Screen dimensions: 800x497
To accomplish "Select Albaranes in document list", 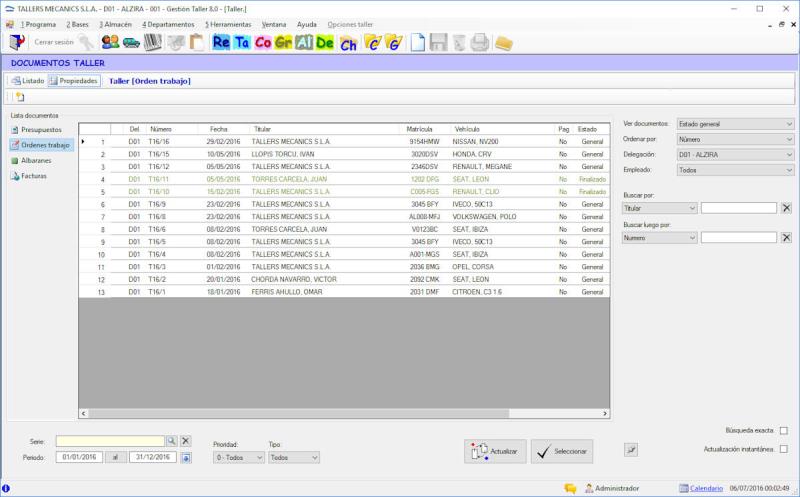I will coord(36,160).
